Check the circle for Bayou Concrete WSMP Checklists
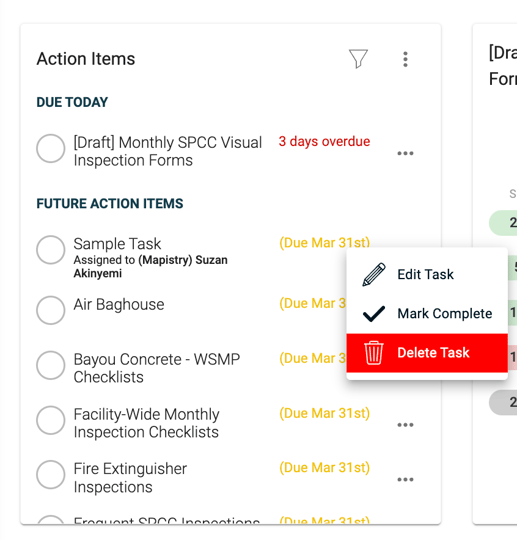517x540 pixels. [x=51, y=365]
